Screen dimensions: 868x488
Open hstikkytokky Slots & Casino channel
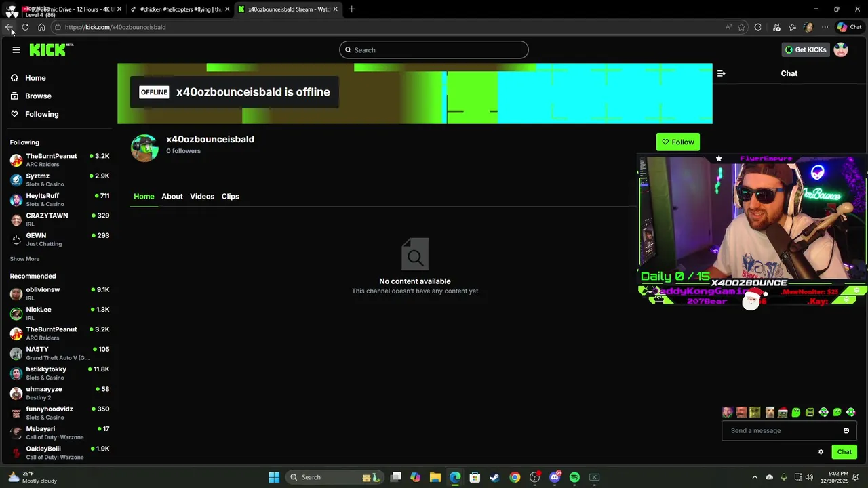59,373
